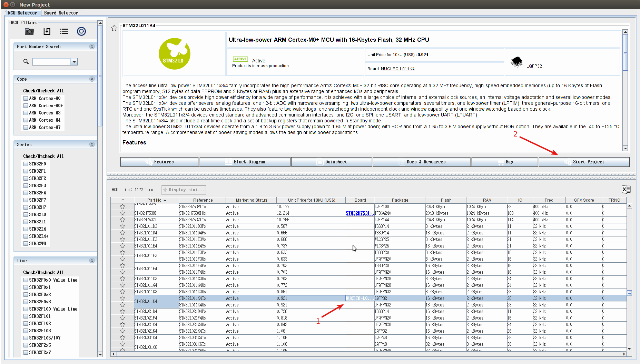This screenshot has width=640, height=364.
Task: Focus the part number search field
Action: [51, 62]
